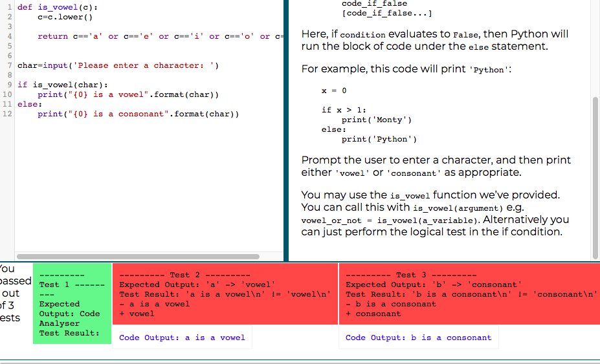Click print('Monty') in the example code
The height and width of the screenshot is (364, 600).
[377, 120]
